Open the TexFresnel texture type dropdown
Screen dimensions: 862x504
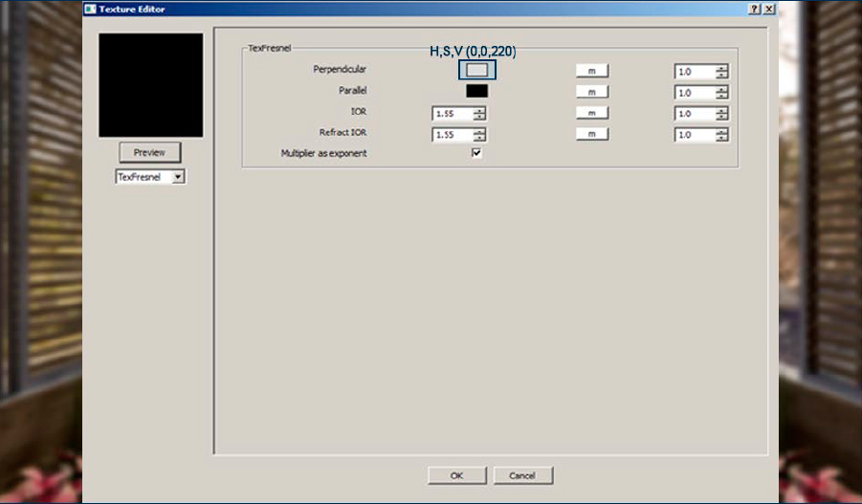[x=150, y=176]
